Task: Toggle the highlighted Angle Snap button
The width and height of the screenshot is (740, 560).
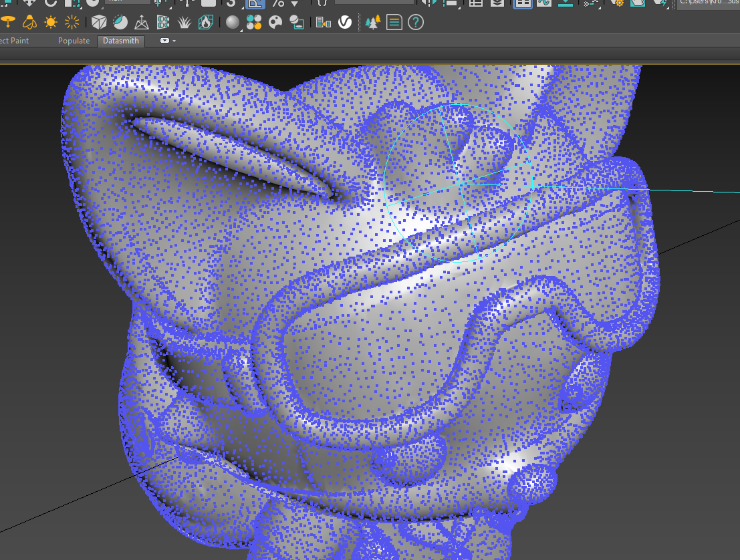Action: pos(255,4)
